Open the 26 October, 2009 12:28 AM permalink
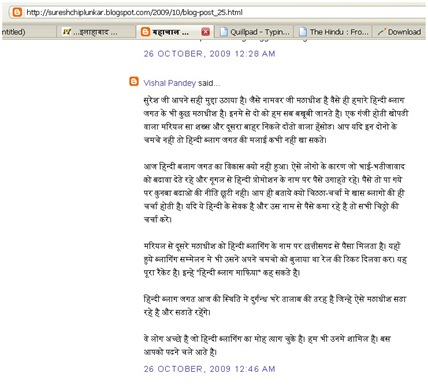The image size is (428, 385). 209,54
